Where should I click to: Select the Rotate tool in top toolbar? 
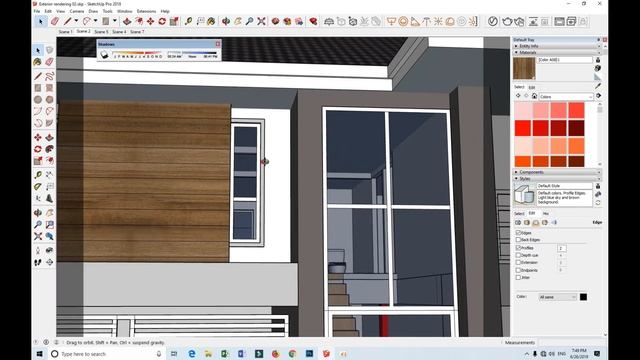(162, 21)
